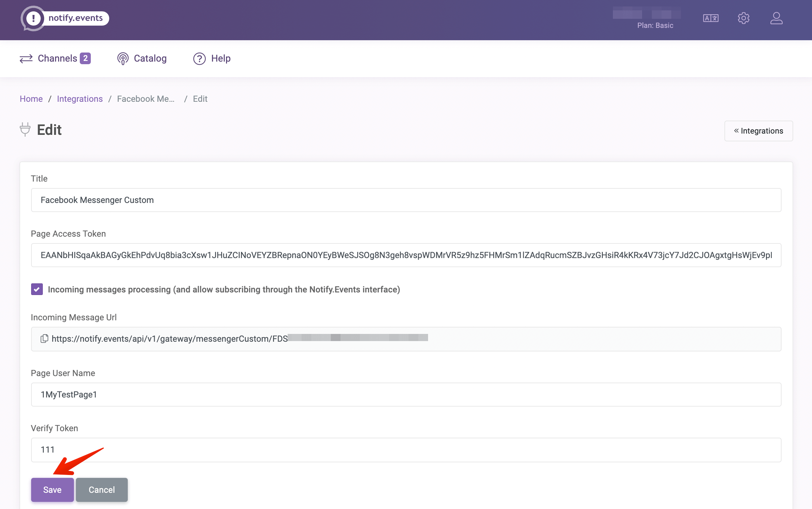Click the Incoming Message Url field
The height and width of the screenshot is (509, 812).
click(x=406, y=339)
